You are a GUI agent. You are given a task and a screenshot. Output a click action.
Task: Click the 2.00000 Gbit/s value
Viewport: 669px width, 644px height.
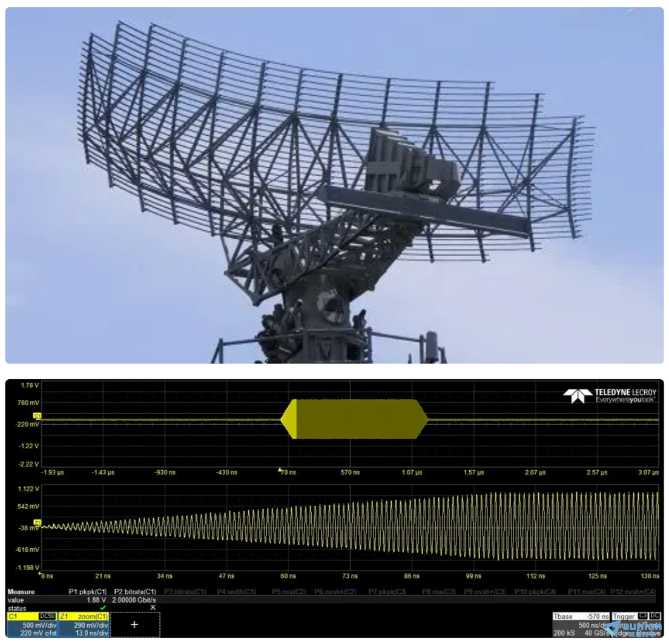pyautogui.click(x=134, y=600)
